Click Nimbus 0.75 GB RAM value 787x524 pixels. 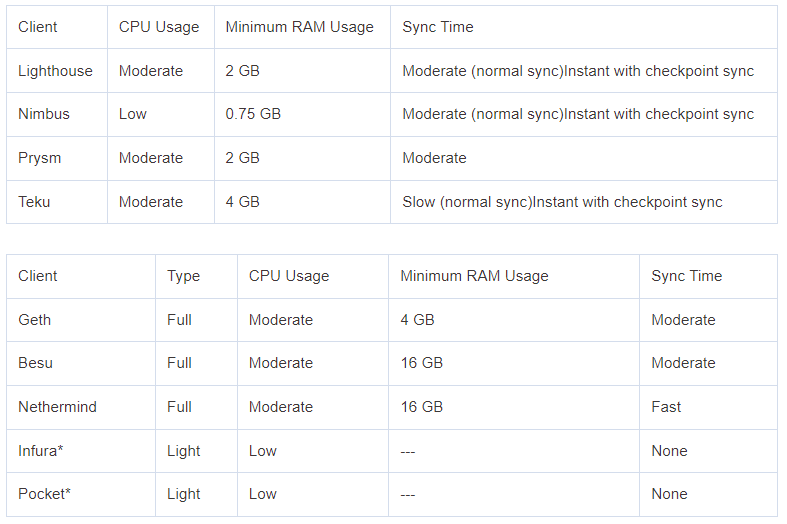[x=253, y=114]
